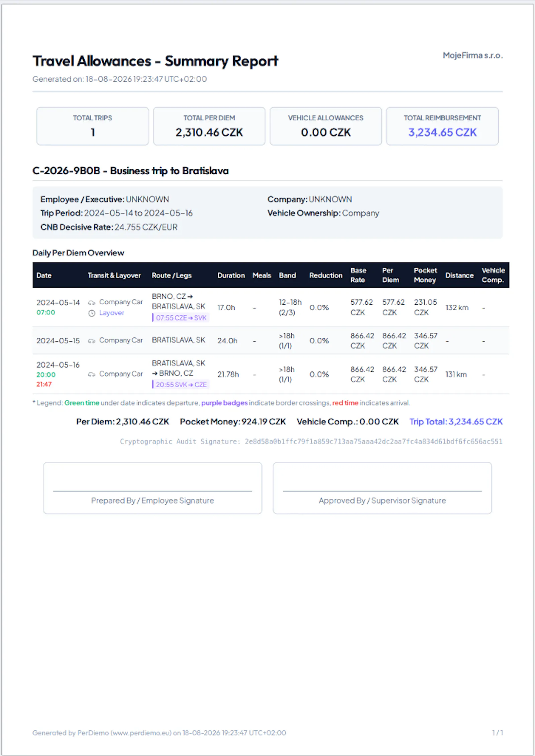
Task: Click the 24.0h duration value
Action: click(x=227, y=341)
